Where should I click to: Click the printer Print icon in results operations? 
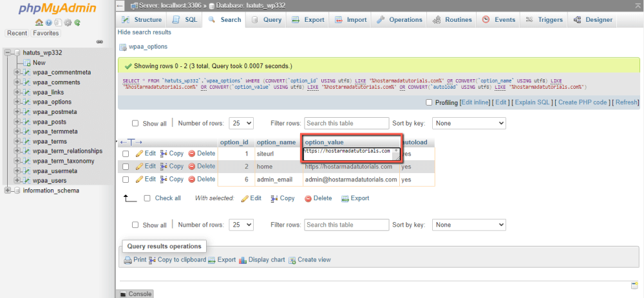[x=128, y=260]
